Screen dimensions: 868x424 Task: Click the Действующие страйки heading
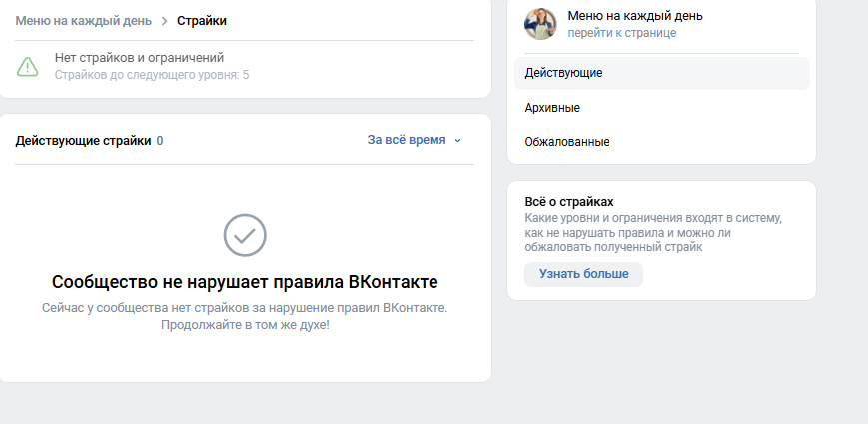coord(83,141)
